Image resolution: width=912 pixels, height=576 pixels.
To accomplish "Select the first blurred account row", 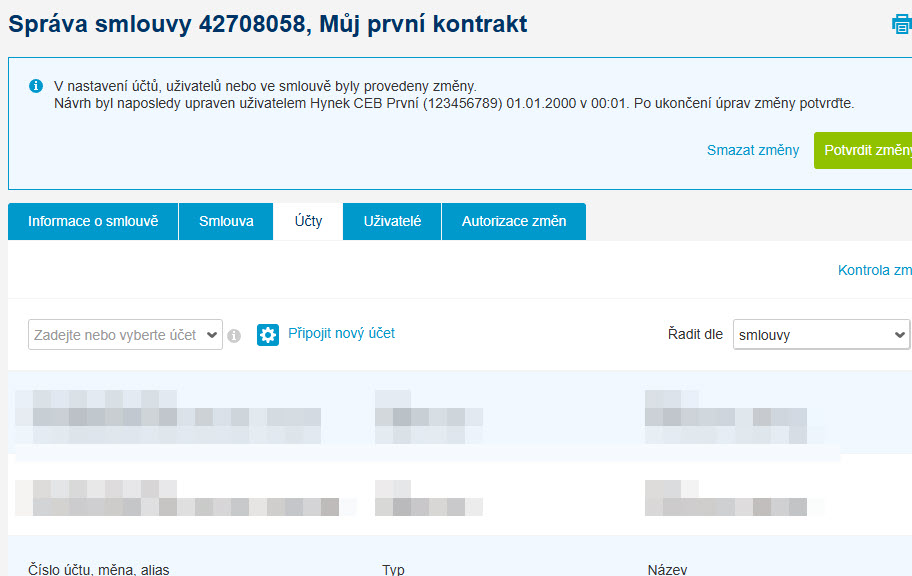I will 460,417.
